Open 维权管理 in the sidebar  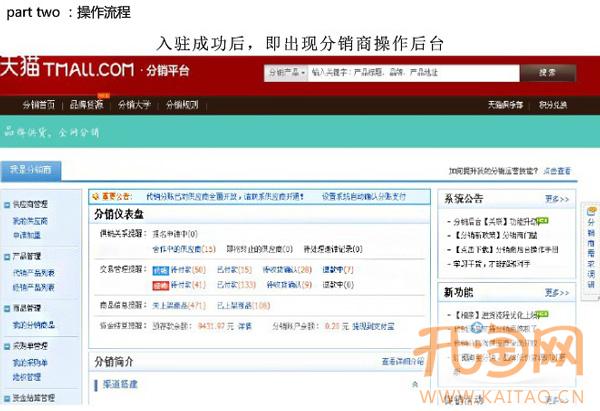pyautogui.click(x=27, y=377)
